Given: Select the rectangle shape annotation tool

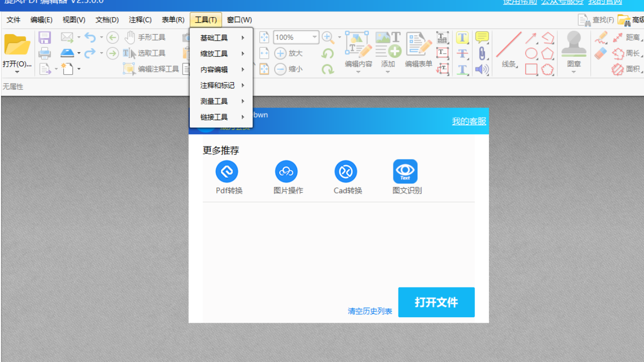Looking at the screenshot, I should click(531, 69).
